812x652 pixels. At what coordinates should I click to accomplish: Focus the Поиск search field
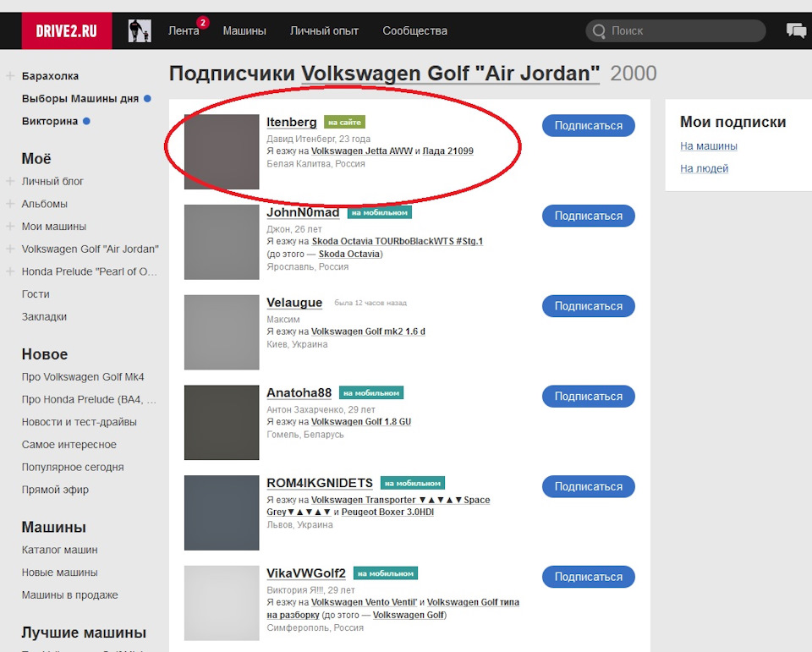pos(676,31)
